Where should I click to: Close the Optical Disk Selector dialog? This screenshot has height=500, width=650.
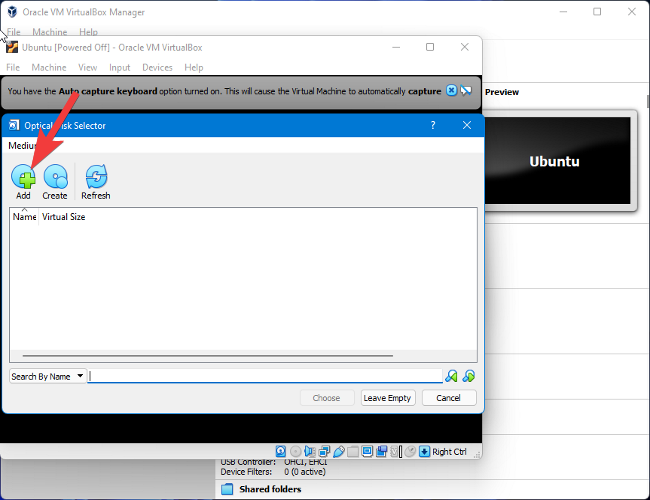[467, 125]
